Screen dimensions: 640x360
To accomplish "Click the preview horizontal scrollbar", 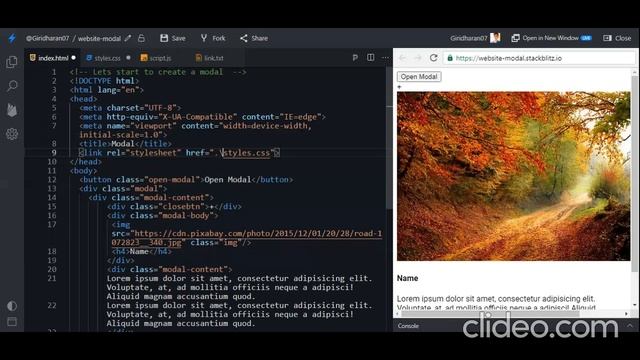I will click(490, 314).
